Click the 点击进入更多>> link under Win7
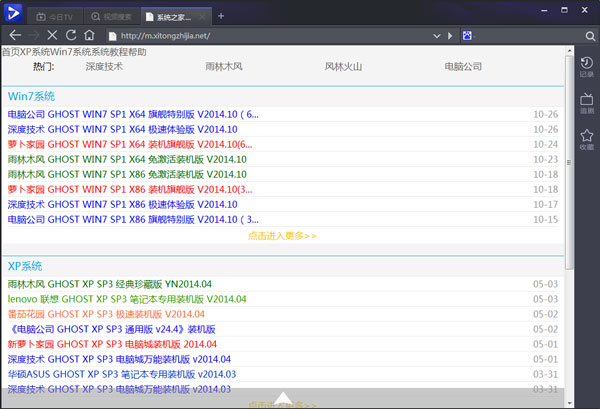This screenshot has width=600, height=409. [x=282, y=236]
